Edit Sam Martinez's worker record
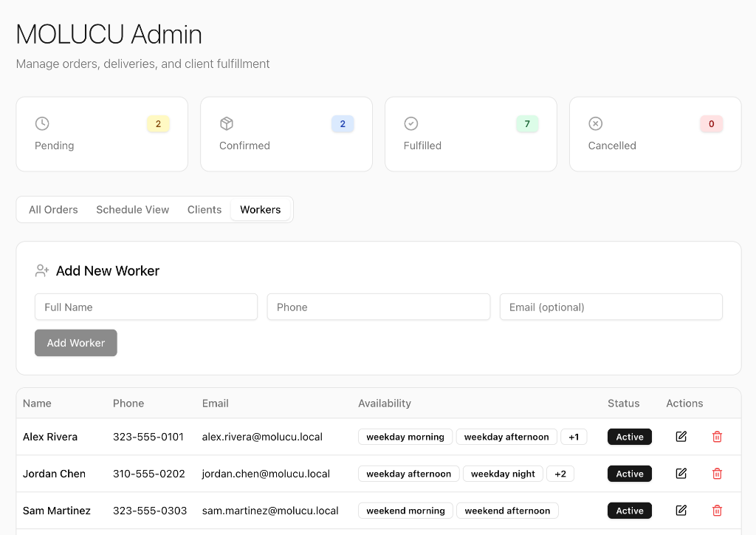The height and width of the screenshot is (535, 756). (x=681, y=511)
